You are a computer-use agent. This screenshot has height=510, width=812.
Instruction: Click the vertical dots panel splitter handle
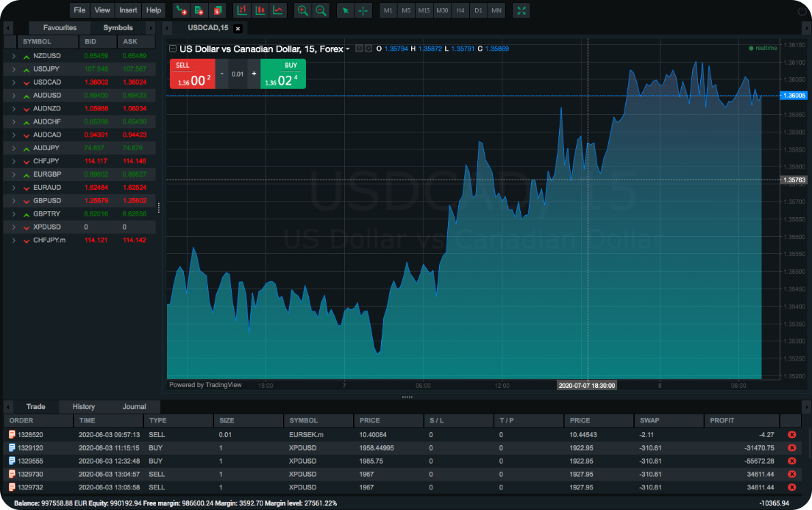(158, 208)
